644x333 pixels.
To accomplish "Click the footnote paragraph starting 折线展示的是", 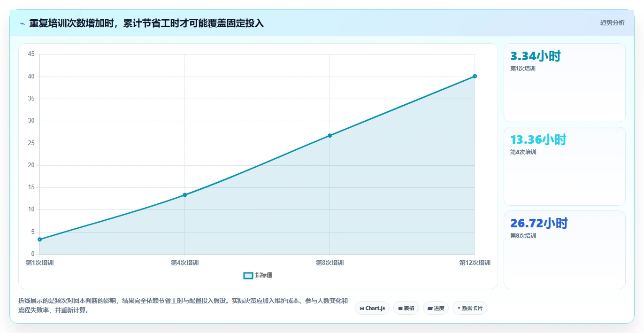I will pos(183,305).
